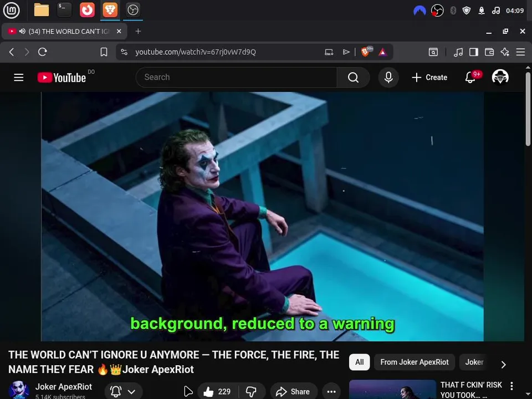Click the YouTube Search field
The image size is (532, 399).
click(x=236, y=78)
